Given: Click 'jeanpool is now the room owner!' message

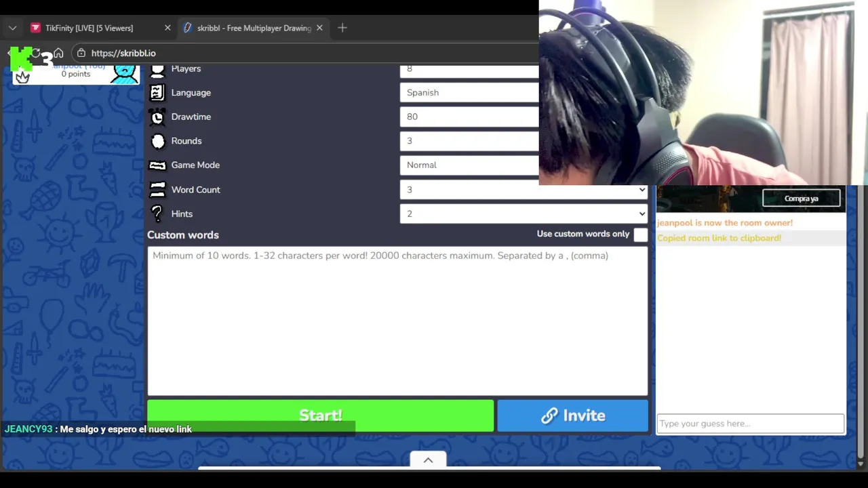Looking at the screenshot, I should point(725,222).
